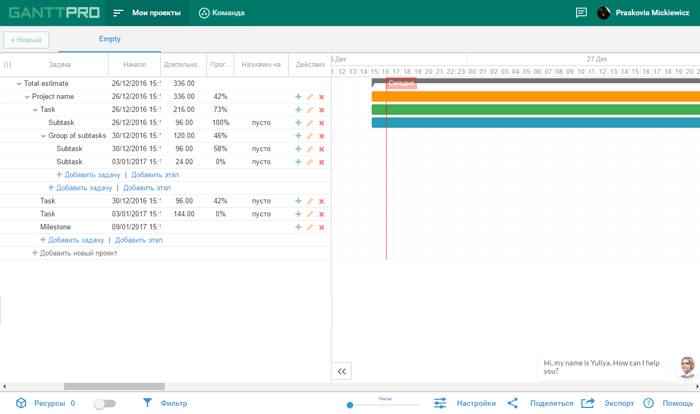The image size is (700, 414).
Task: Delete the Project name row
Action: pos(321,97)
